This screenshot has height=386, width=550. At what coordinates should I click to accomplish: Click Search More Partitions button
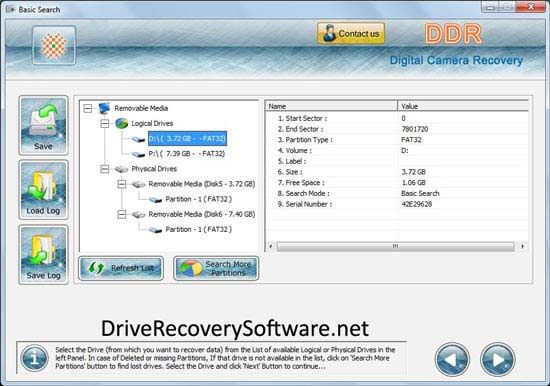pos(216,268)
